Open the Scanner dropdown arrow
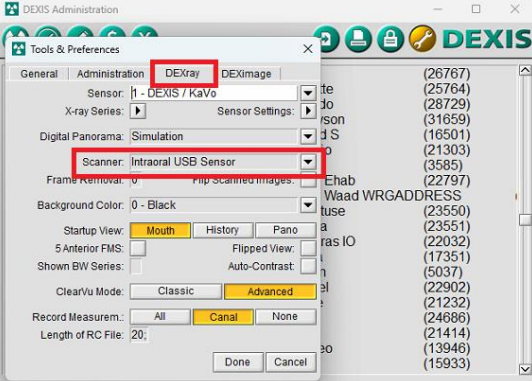Image resolution: width=532 pixels, height=381 pixels. point(308,162)
